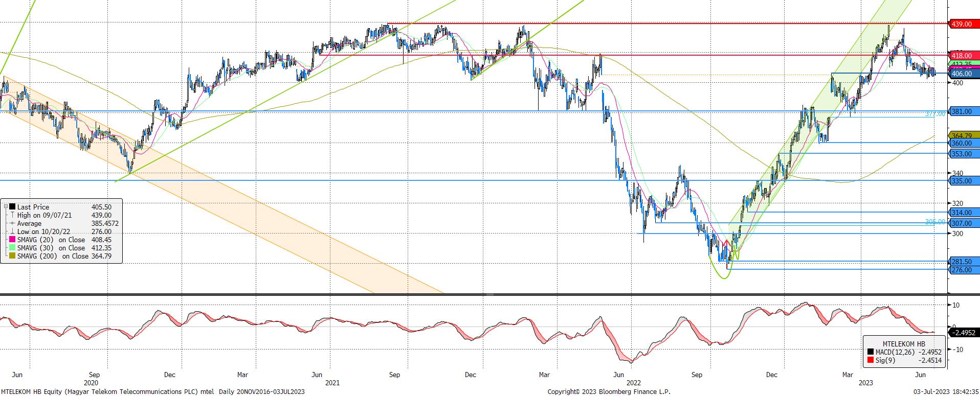
Task: Click the red Sig(9) swatch
Action: pyautogui.click(x=871, y=360)
